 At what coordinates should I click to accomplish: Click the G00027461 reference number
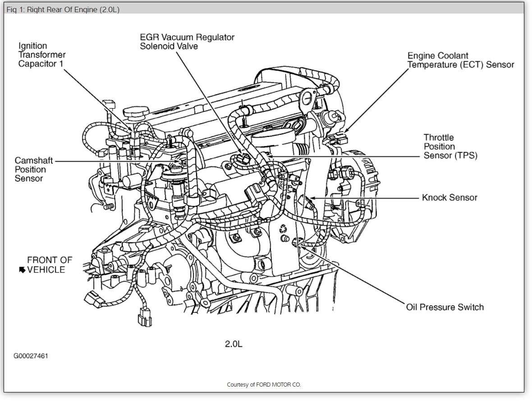click(x=31, y=356)
